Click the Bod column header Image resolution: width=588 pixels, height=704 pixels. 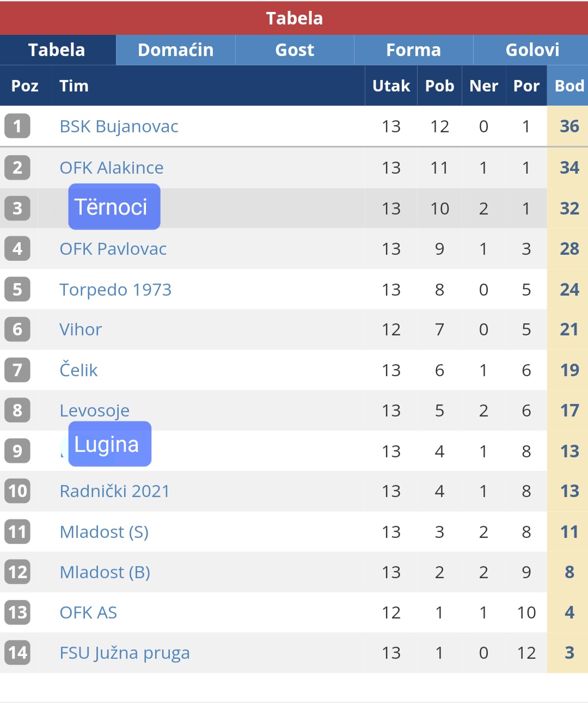point(569,86)
